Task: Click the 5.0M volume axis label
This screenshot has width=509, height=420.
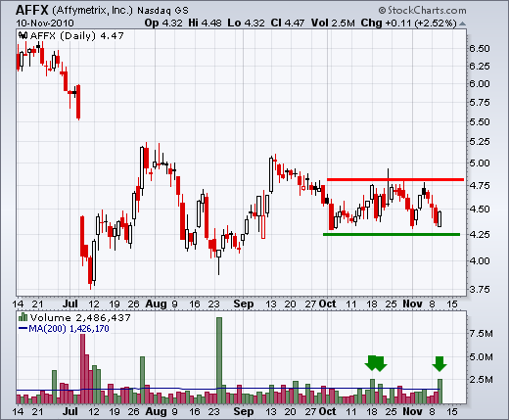Action: (x=482, y=357)
